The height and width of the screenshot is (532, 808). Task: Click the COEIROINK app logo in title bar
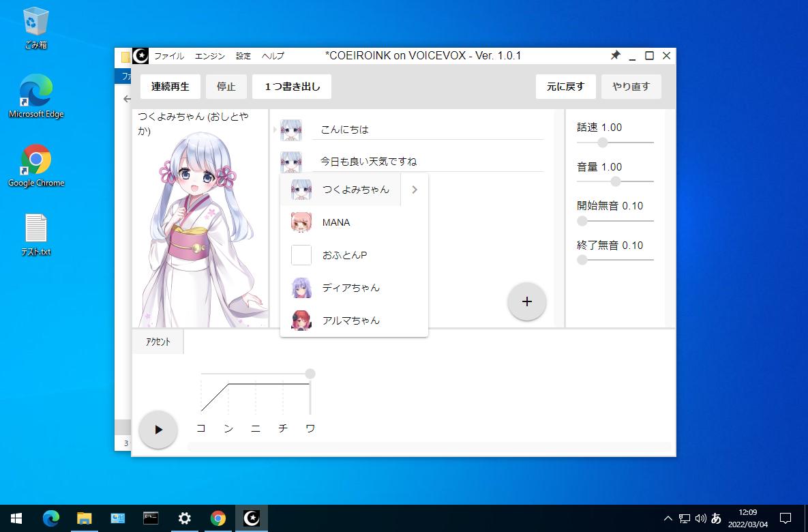coord(140,56)
